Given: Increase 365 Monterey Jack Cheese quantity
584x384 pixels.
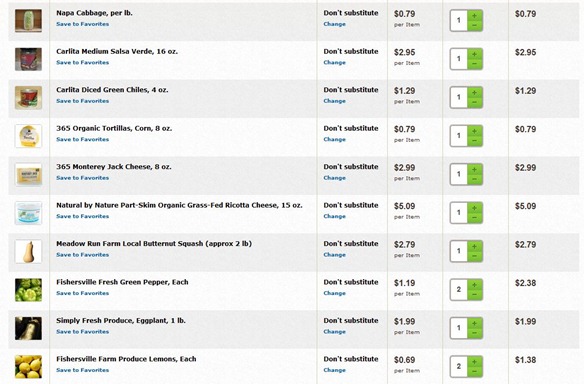Looking at the screenshot, I should (474, 169).
